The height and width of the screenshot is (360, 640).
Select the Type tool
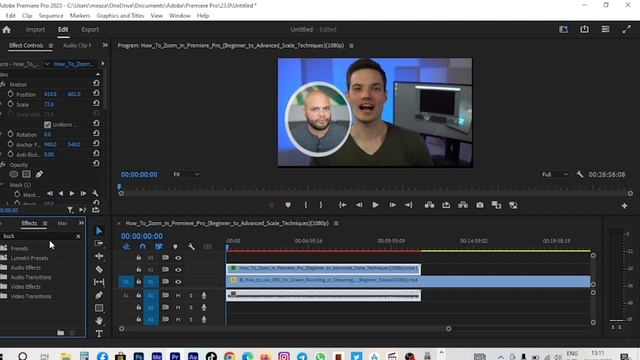click(x=99, y=333)
